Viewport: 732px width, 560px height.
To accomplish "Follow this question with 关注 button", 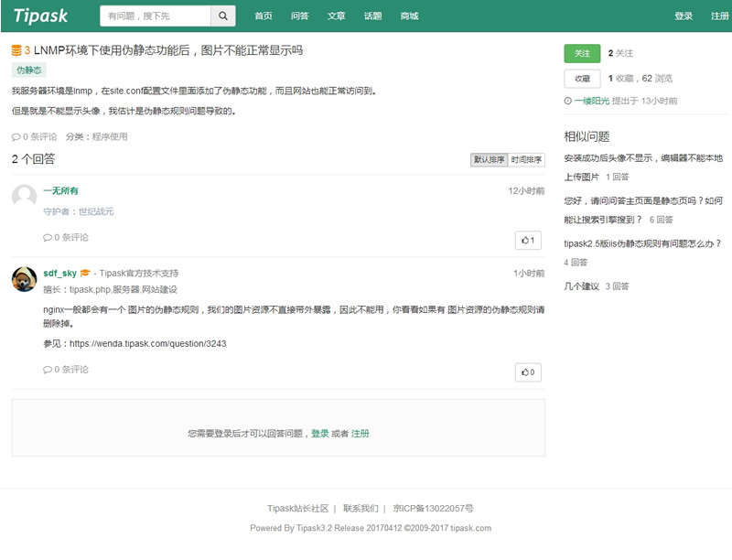I will click(x=582, y=54).
